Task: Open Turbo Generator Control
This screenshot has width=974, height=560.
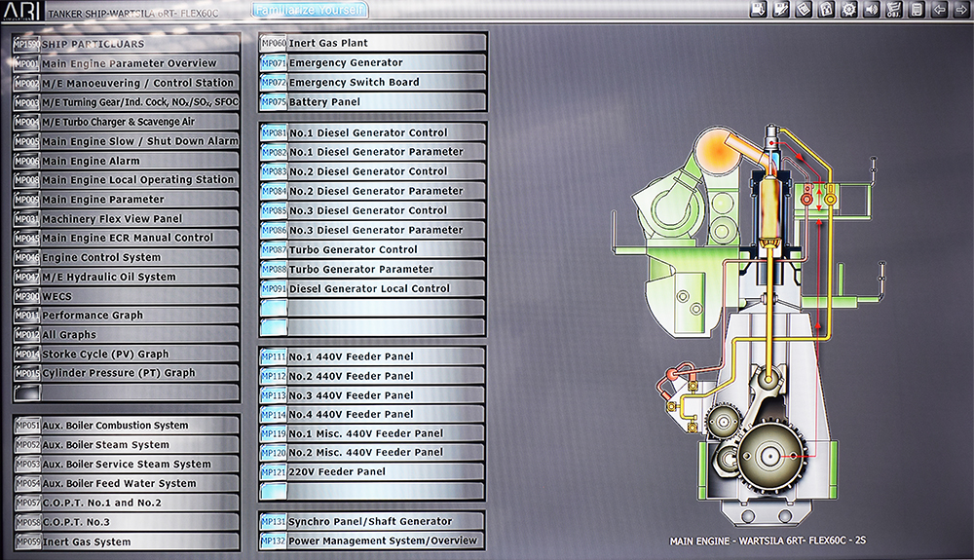Action: click(x=373, y=249)
